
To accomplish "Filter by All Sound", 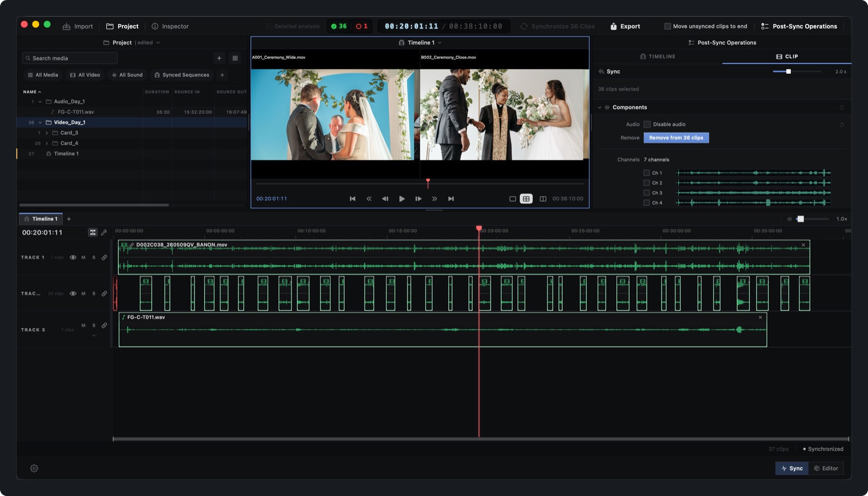I will tap(127, 75).
